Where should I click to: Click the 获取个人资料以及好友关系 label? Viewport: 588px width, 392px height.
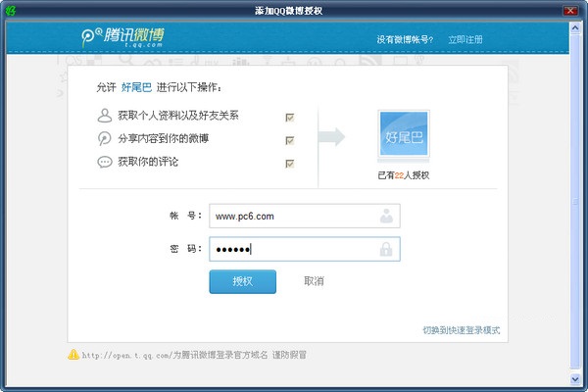point(178,116)
